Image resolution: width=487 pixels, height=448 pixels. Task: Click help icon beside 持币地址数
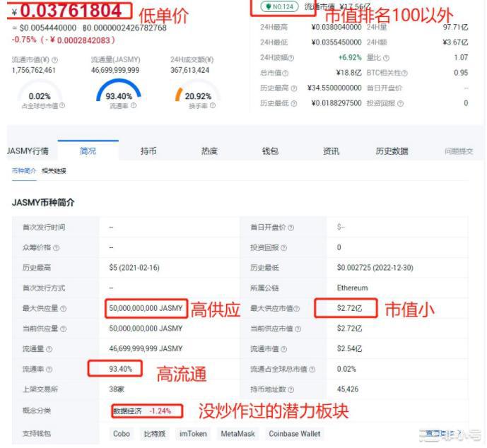pyautogui.click(x=291, y=389)
